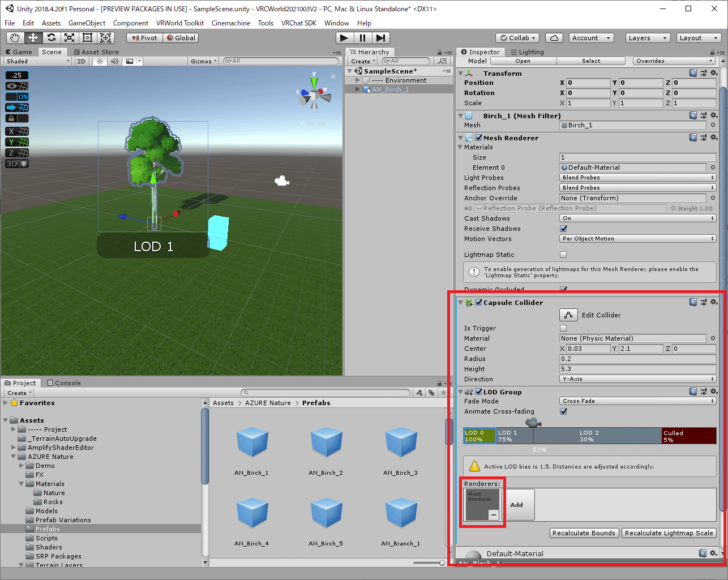Enable Lightmap Static checkbox
This screenshot has width=728, height=580.
pos(563,255)
